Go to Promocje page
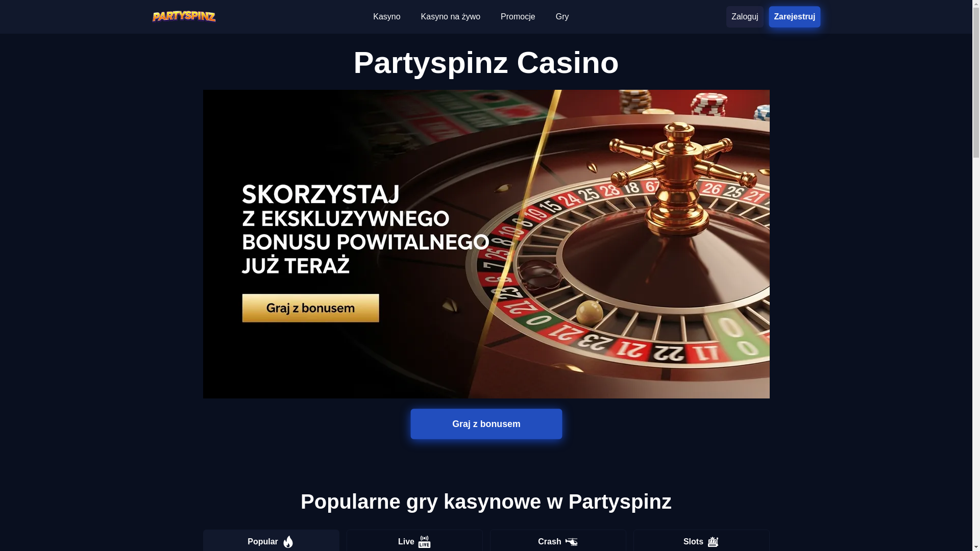 coord(518,17)
